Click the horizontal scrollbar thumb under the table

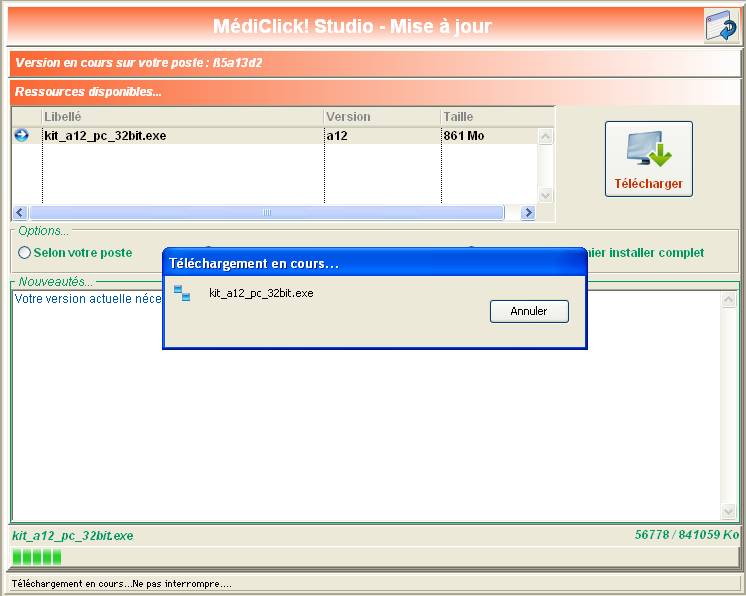tap(266, 213)
